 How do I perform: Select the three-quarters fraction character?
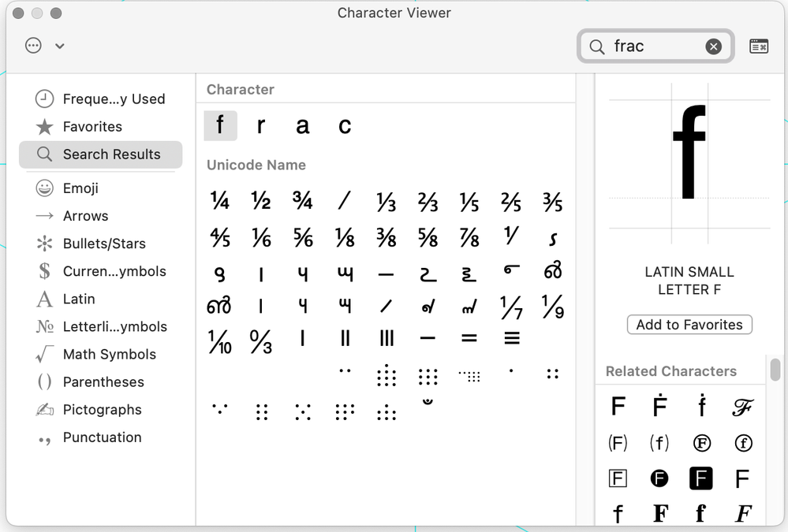click(x=302, y=201)
